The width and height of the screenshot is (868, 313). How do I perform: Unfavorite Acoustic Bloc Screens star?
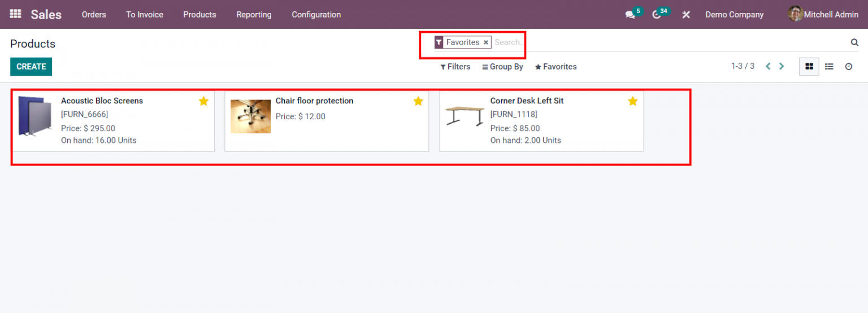[203, 101]
